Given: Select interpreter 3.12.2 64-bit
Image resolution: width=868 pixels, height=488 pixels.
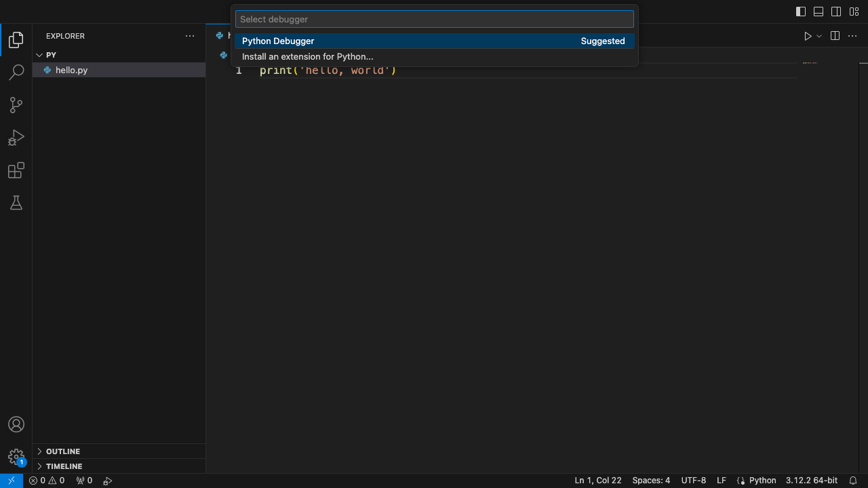Looking at the screenshot, I should click(x=812, y=481).
